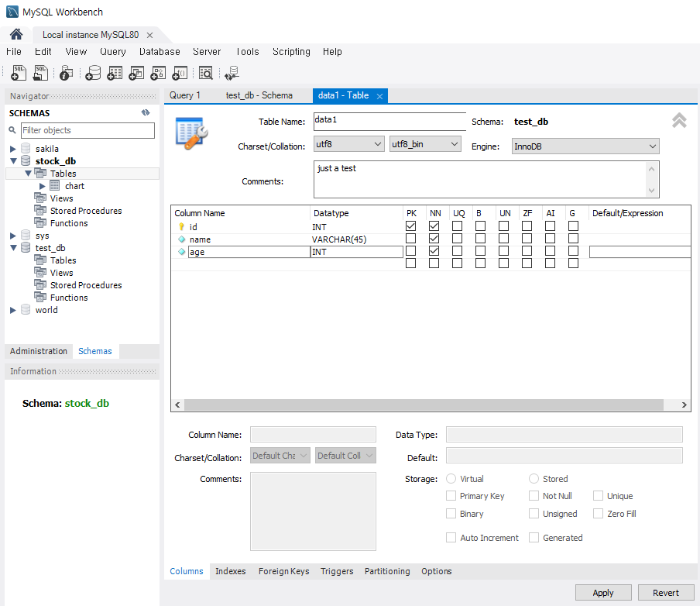Create new function toolbar icon

click(180, 73)
